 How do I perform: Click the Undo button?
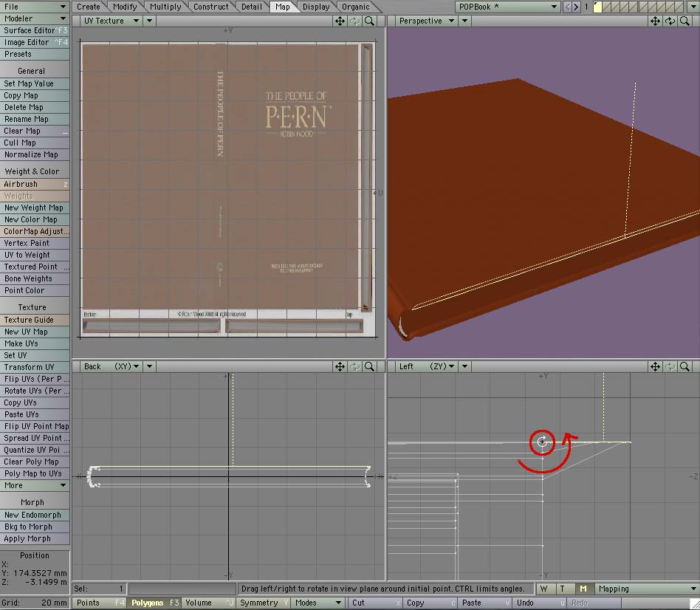click(x=539, y=603)
